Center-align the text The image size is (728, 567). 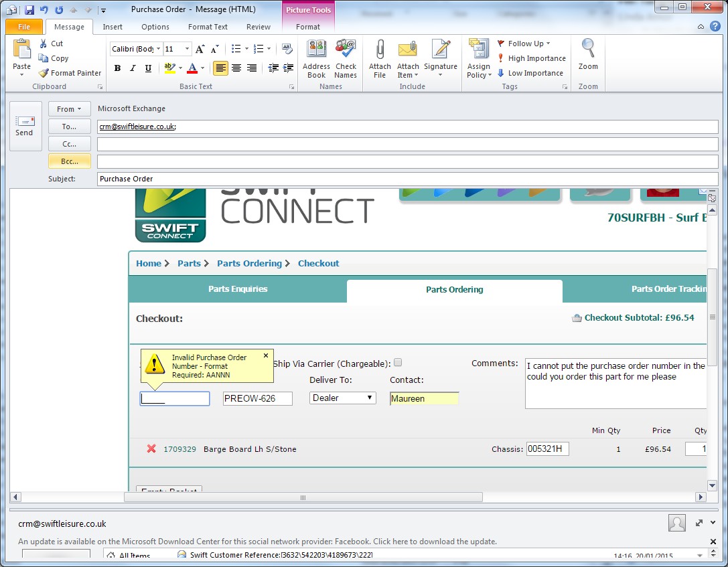[x=236, y=68]
